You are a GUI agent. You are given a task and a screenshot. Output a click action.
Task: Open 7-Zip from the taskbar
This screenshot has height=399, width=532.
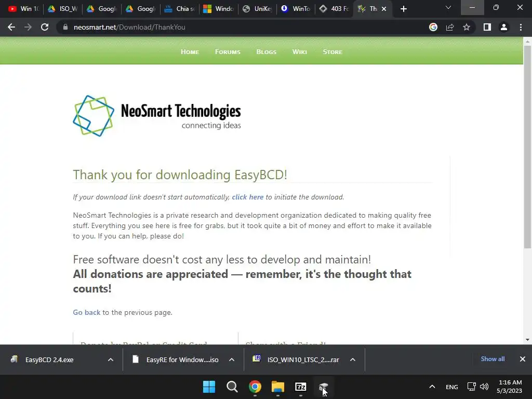pyautogui.click(x=301, y=387)
